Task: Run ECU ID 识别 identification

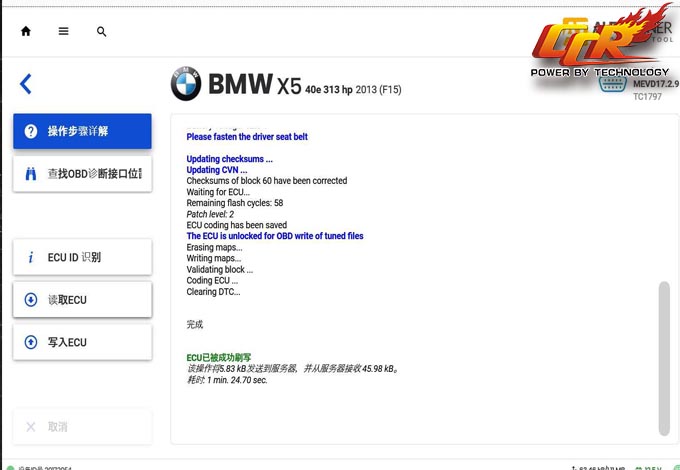Action: (82, 257)
